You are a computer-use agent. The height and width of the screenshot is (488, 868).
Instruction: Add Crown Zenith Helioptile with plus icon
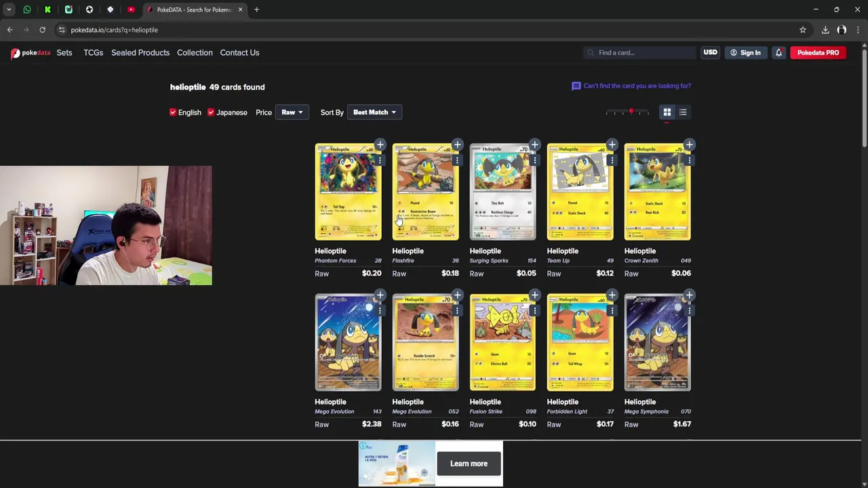coord(689,144)
